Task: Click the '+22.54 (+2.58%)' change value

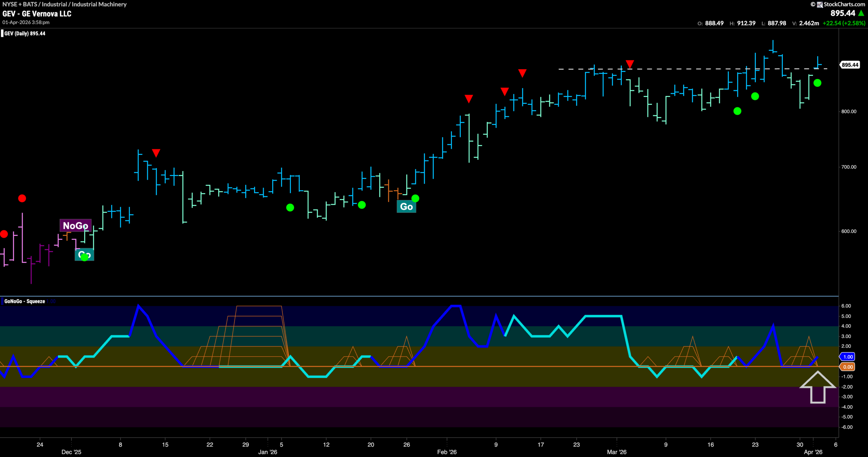Action: pos(844,23)
